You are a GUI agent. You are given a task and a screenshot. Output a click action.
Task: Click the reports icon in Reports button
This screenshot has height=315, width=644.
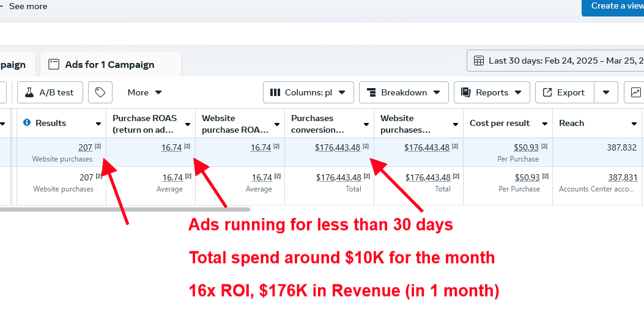465,92
